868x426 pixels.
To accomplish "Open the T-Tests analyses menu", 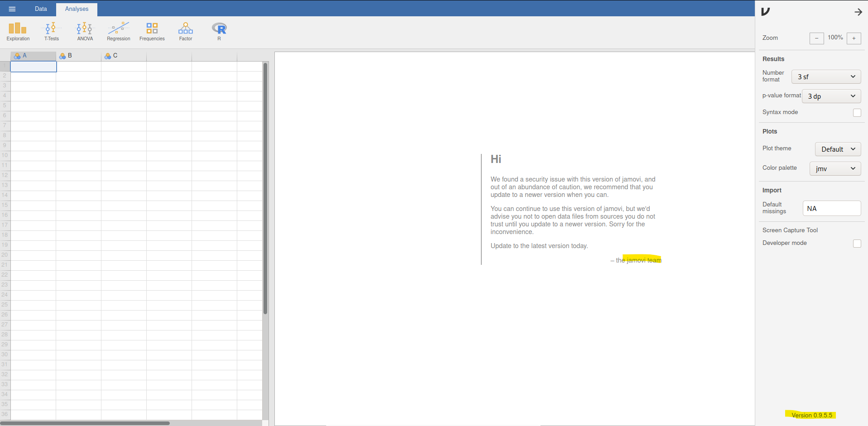I will (51, 32).
